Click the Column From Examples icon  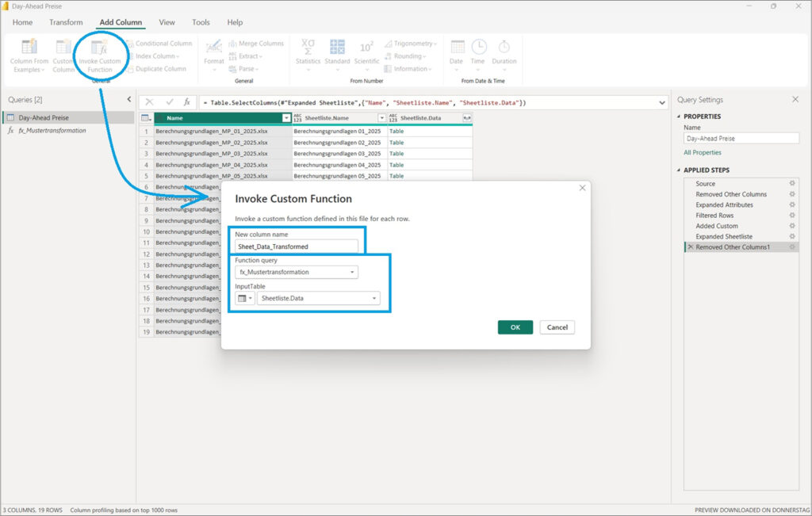(x=29, y=46)
